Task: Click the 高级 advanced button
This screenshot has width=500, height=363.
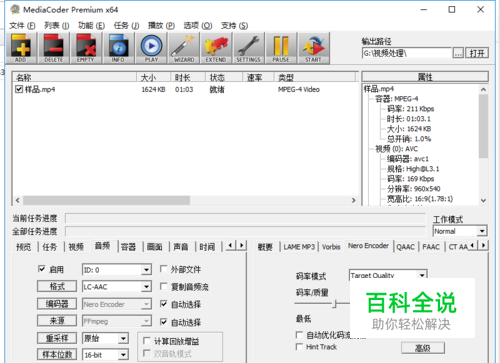Action: pyautogui.click(x=423, y=348)
